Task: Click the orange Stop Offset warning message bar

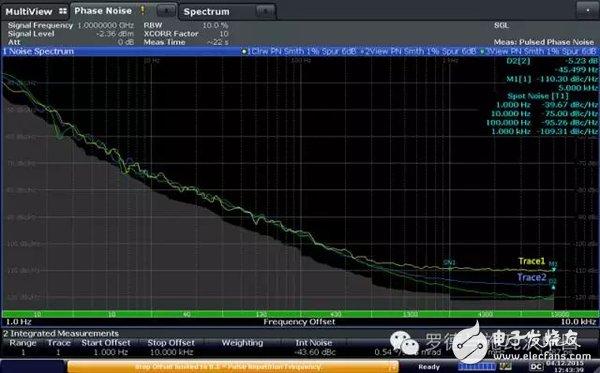Action: [x=233, y=367]
